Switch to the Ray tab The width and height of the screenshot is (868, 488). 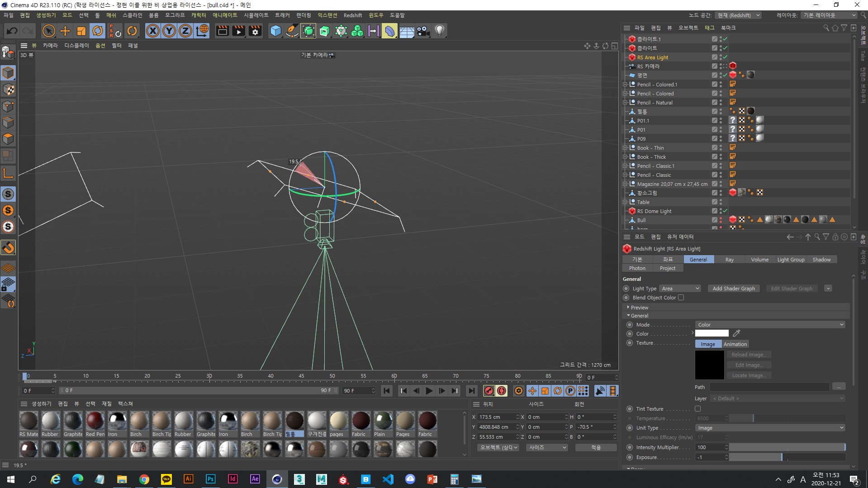[x=729, y=260]
